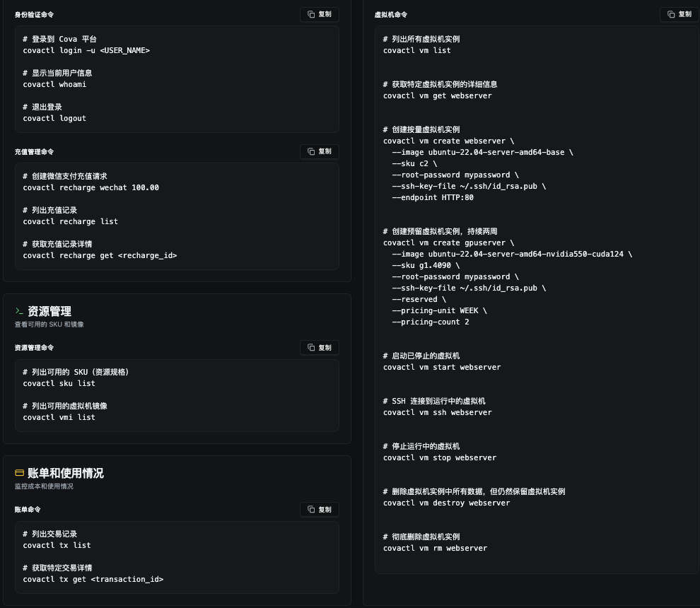Click the "covactl sku list" command line
This screenshot has height=608, width=700.
pyautogui.click(x=59, y=383)
